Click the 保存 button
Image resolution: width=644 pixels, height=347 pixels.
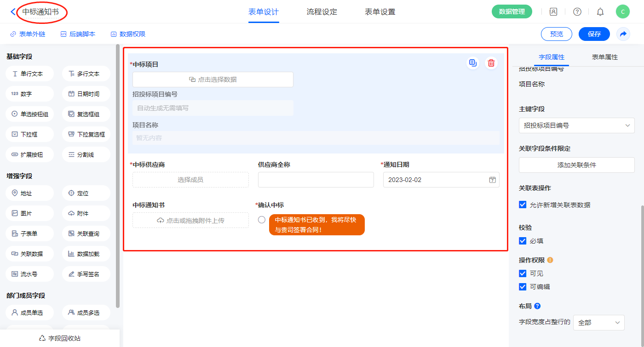(x=594, y=34)
